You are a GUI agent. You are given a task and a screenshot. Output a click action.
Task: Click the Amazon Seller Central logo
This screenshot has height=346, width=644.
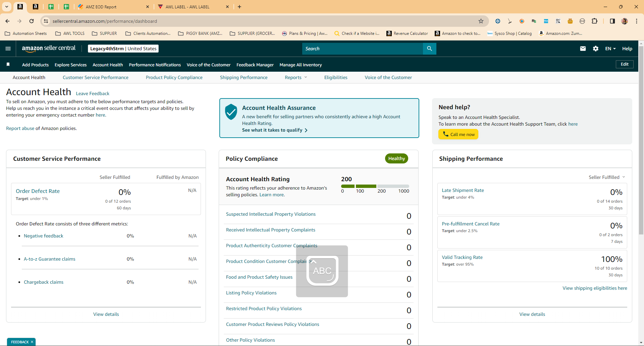pyautogui.click(x=49, y=48)
